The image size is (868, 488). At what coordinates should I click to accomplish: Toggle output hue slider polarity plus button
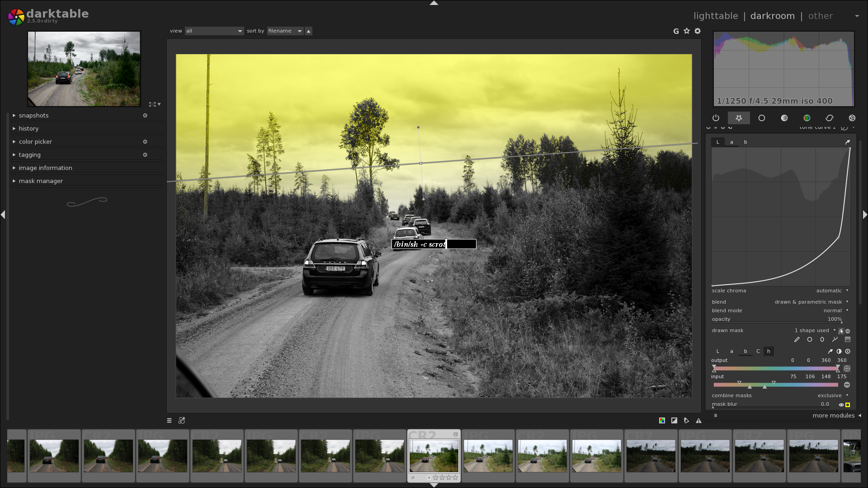tap(847, 369)
